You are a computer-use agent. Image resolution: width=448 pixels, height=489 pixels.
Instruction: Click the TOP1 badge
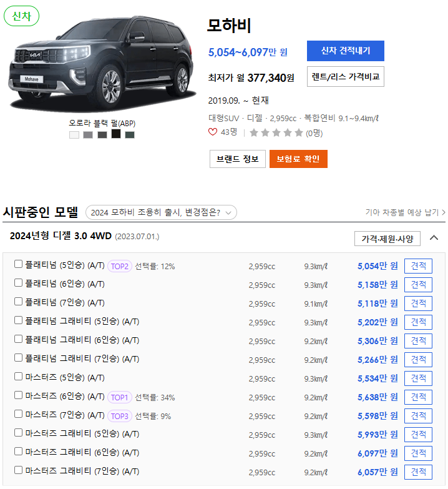pos(120,397)
